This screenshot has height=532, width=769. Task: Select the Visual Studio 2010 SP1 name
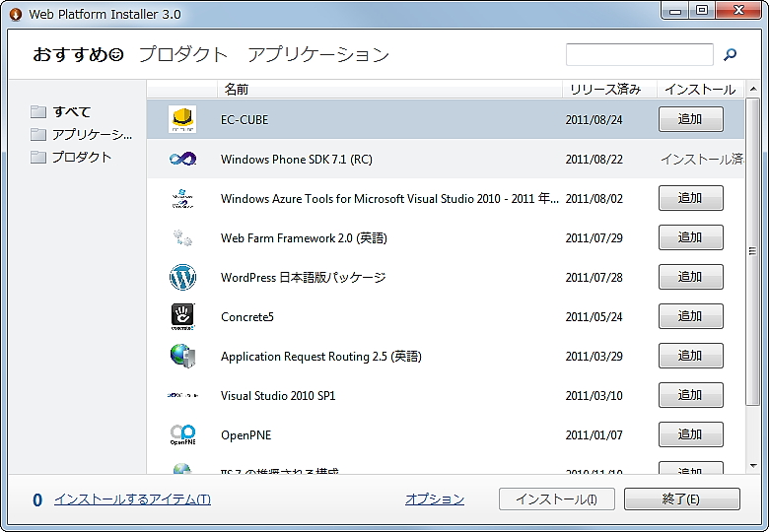tap(278, 396)
